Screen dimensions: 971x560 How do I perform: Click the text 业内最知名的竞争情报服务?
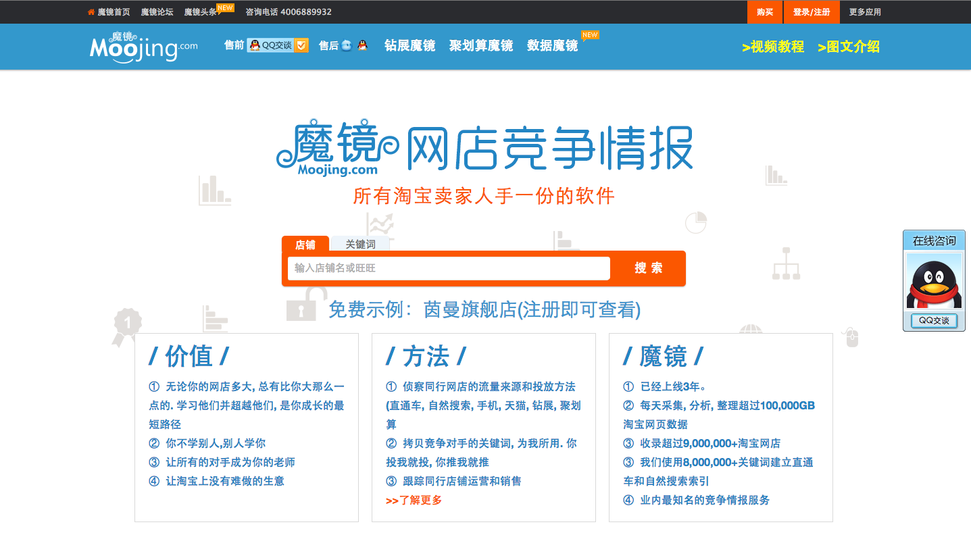705,501
